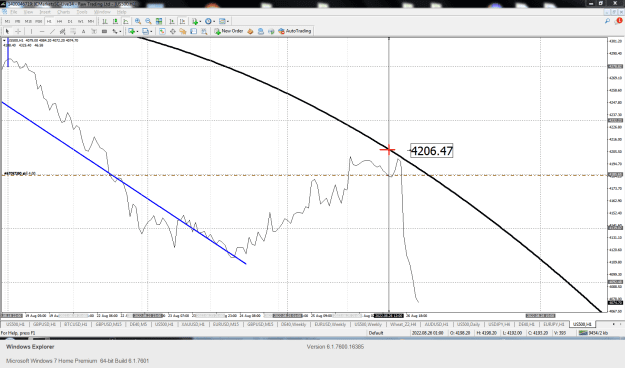Switch to the XAUUSD,H1 chart tab
Viewport: 625px width, 368px height.
point(193,325)
